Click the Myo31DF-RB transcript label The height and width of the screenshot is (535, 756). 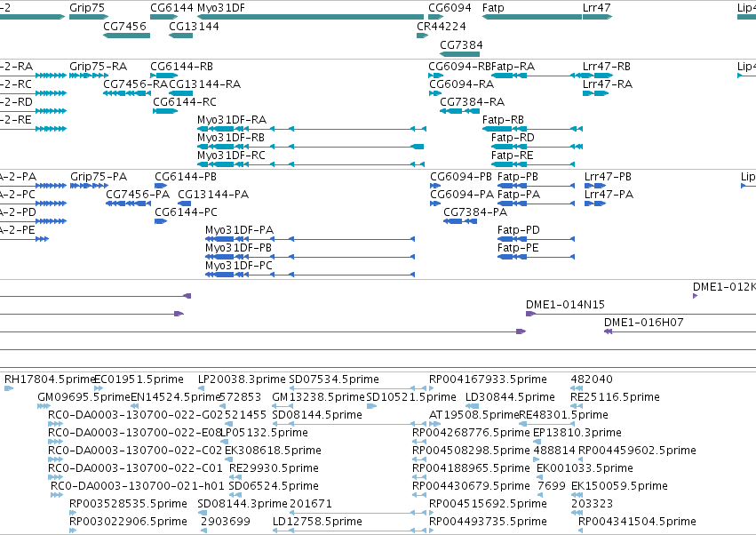231,138
